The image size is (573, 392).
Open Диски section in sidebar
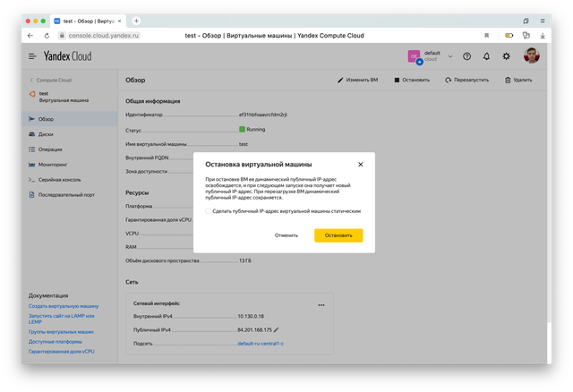(47, 133)
